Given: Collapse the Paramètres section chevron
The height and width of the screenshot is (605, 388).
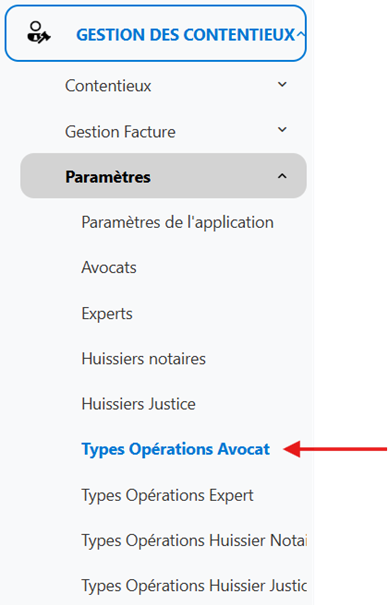Looking at the screenshot, I should (x=282, y=176).
